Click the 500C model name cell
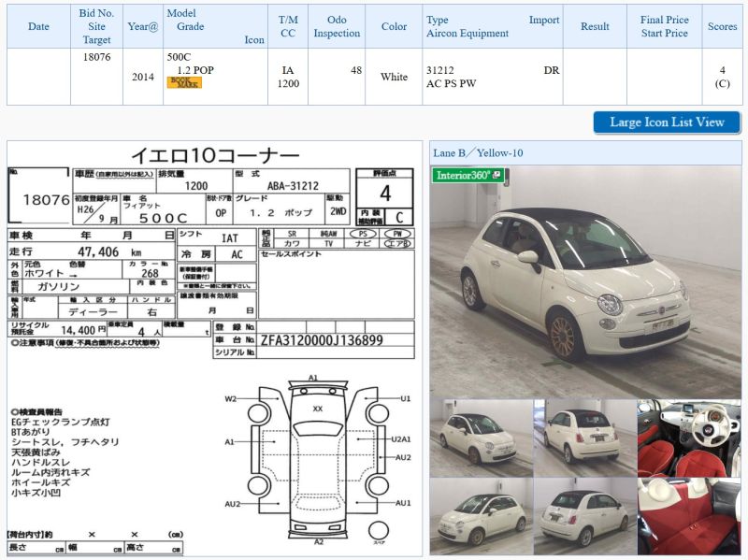Screen dimensions: 748x560 [179, 57]
